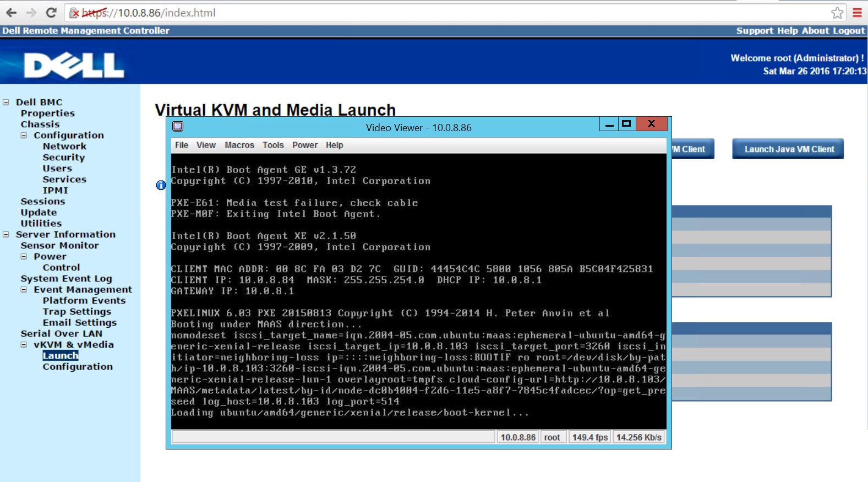This screenshot has width=868, height=482.
Task: Collapse the Dell BMC tree node
Action: 6,102
